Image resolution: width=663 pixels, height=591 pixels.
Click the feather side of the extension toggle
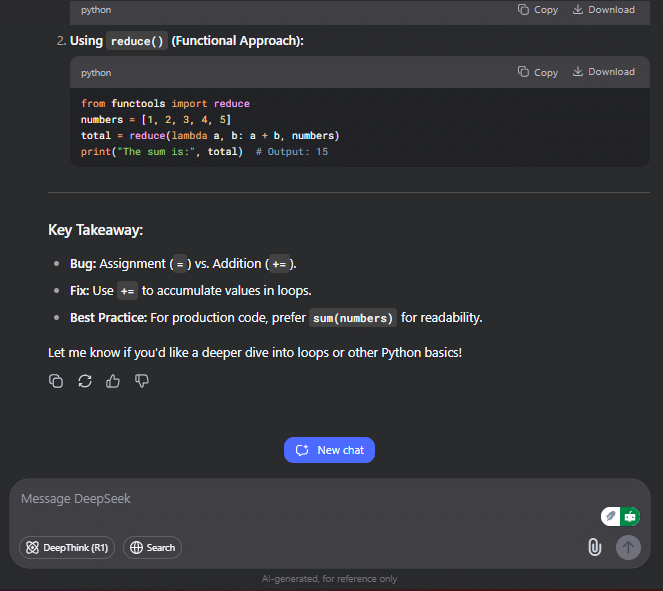click(x=611, y=516)
